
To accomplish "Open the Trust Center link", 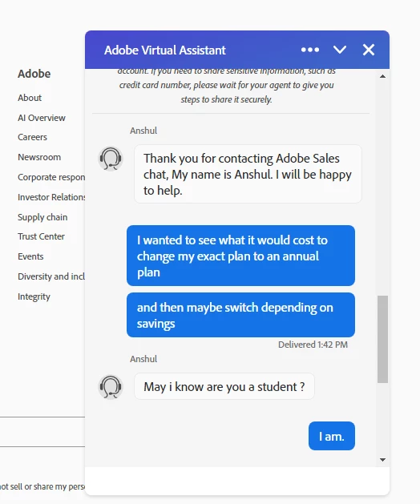I will [x=41, y=236].
